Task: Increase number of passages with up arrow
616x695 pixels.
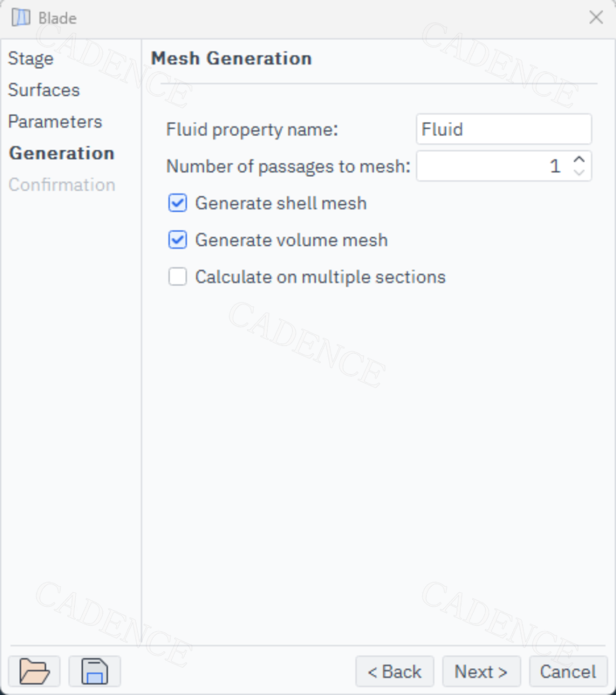Action: (579, 159)
